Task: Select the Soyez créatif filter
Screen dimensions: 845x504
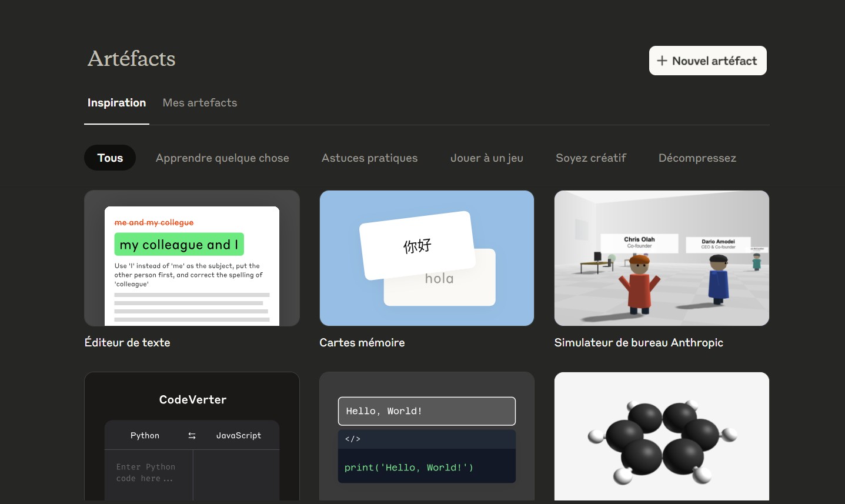Action: pyautogui.click(x=590, y=158)
